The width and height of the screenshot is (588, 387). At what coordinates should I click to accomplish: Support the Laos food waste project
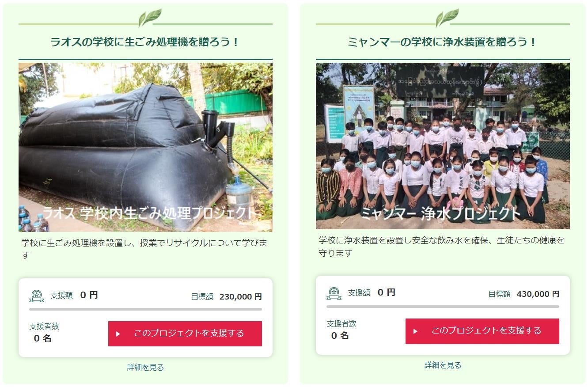(185, 334)
